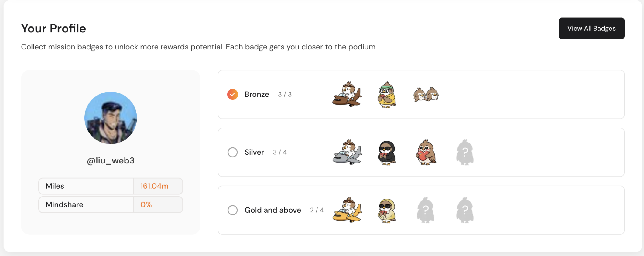
Task: Toggle the checked Bronze tier circle
Action: point(233,94)
